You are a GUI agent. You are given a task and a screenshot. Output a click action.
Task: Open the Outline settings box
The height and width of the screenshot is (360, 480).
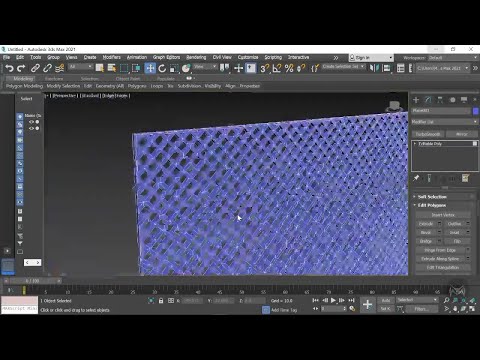pyautogui.click(x=468, y=224)
